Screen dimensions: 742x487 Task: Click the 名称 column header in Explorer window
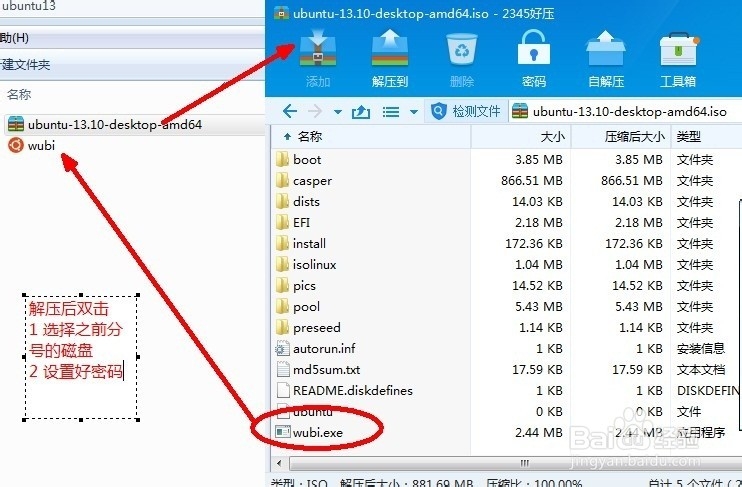[x=19, y=95]
